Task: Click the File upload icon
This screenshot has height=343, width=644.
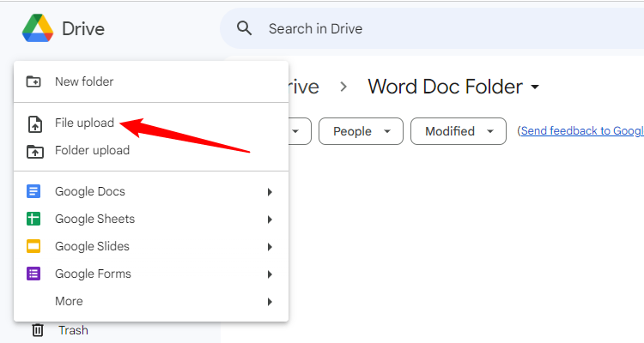Action: (x=34, y=123)
